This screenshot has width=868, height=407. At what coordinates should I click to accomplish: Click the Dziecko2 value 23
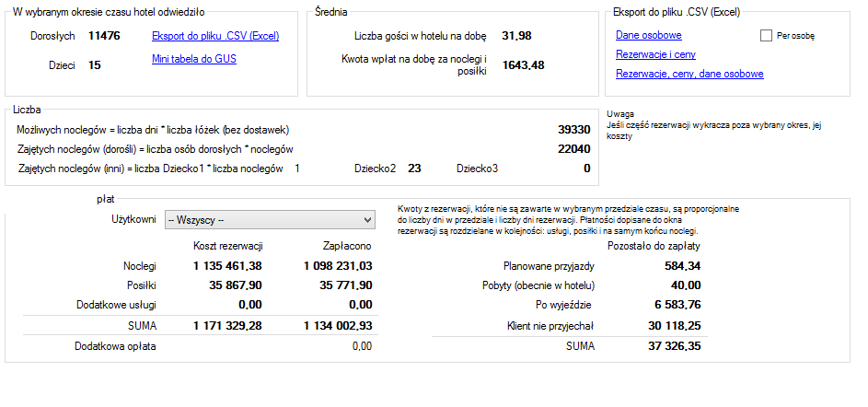pos(414,169)
